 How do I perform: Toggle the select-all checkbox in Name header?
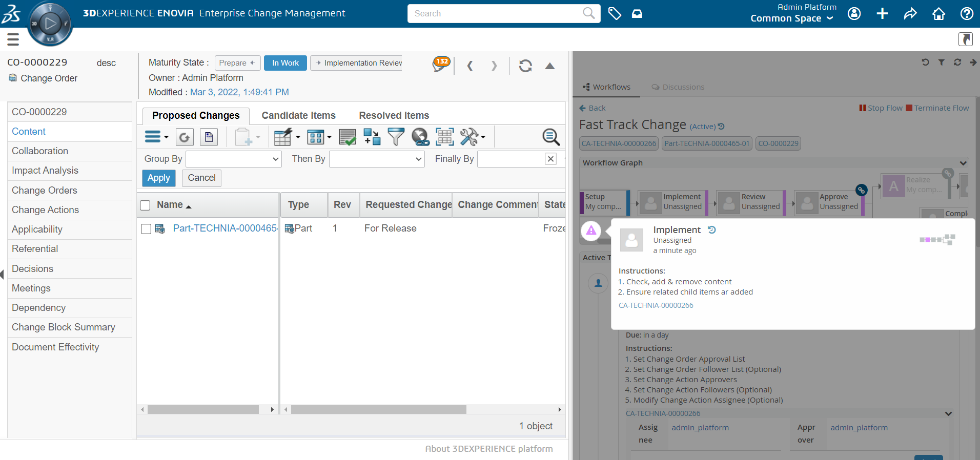(x=145, y=205)
